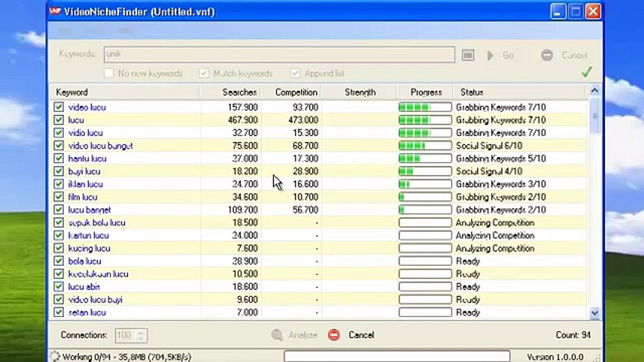Screen dimensions: 644x362
Task: Uncheck the 'lucu banget' row checkbox
Action: coord(59,210)
